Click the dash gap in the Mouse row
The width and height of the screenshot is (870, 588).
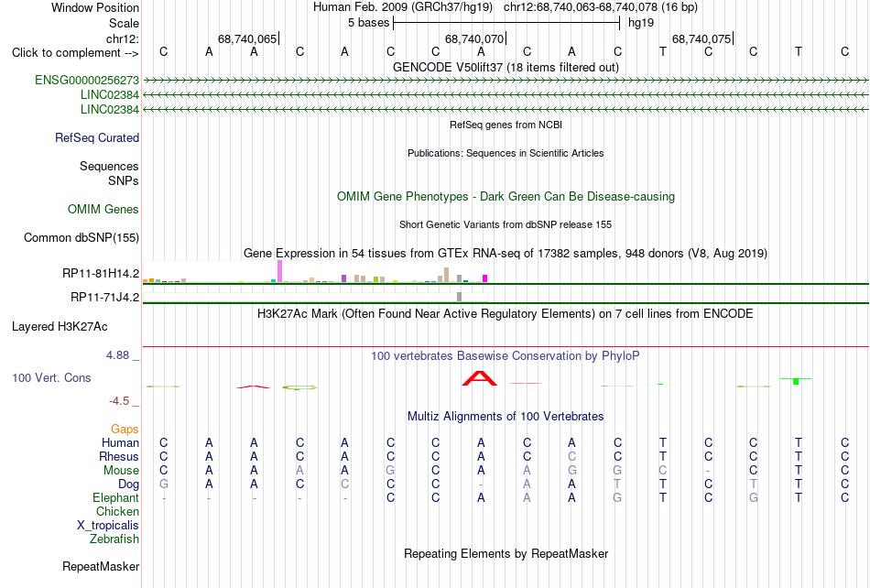pyautogui.click(x=709, y=471)
